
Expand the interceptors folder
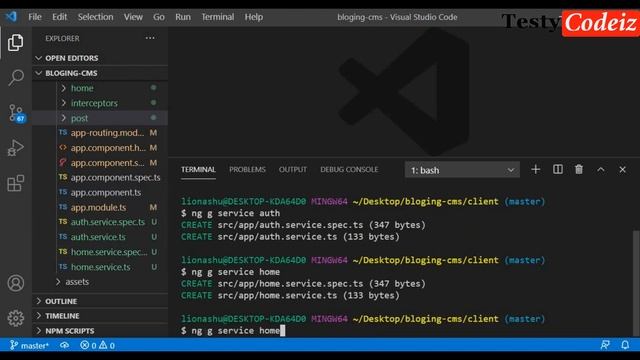pyautogui.click(x=100, y=103)
